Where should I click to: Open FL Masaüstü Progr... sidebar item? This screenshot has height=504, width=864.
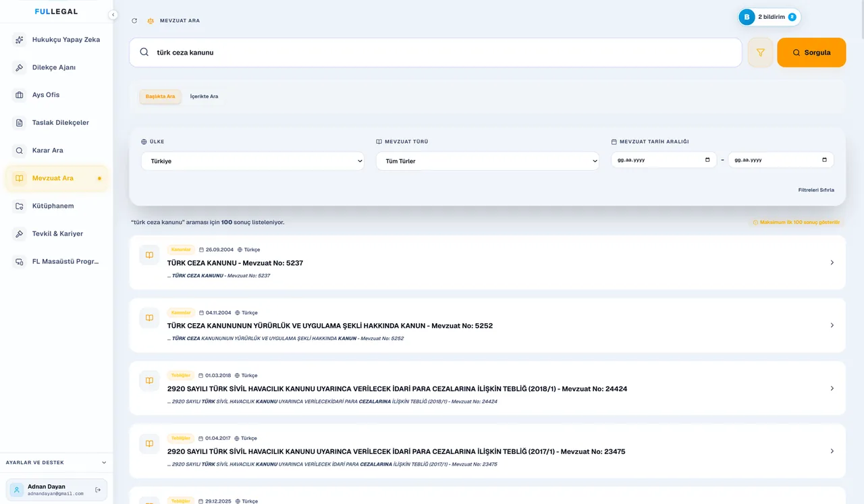(57, 262)
